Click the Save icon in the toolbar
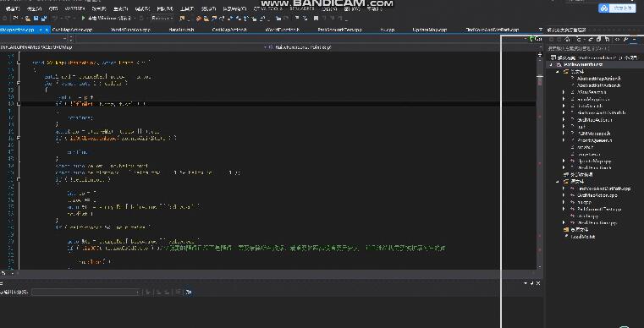 [36, 19]
